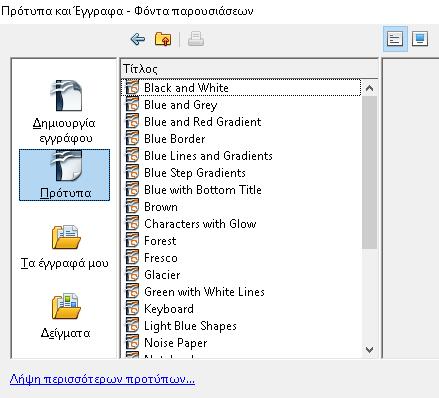This screenshot has width=439, height=398.
Task: Select the Blue and Grey template name
Action: pos(181,105)
